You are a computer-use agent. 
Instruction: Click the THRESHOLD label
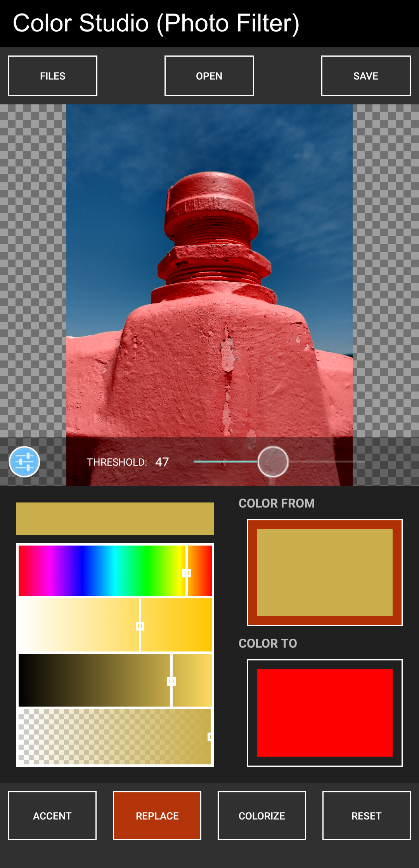117,462
